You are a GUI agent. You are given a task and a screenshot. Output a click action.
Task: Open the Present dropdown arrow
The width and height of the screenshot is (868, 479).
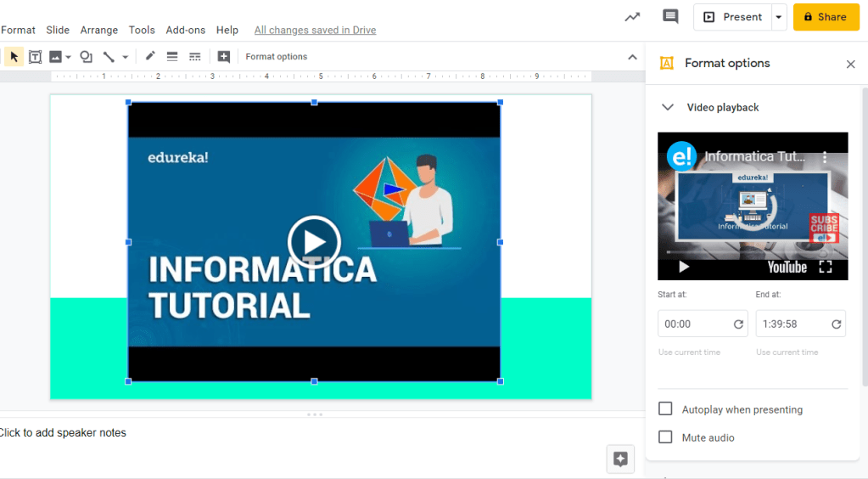(778, 17)
